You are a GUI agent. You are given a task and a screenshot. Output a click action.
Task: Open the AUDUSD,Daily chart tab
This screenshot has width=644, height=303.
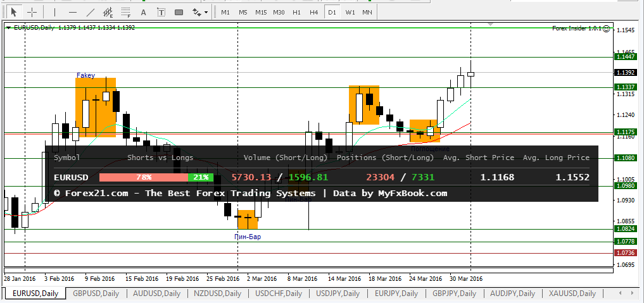pyautogui.click(x=157, y=293)
